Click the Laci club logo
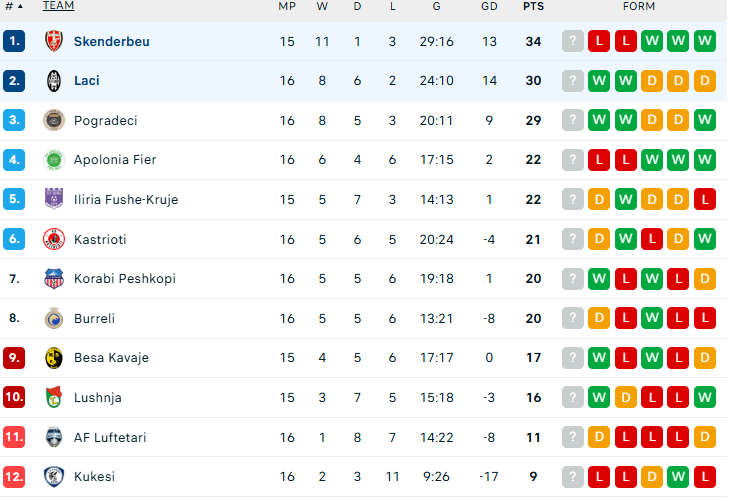 53,81
